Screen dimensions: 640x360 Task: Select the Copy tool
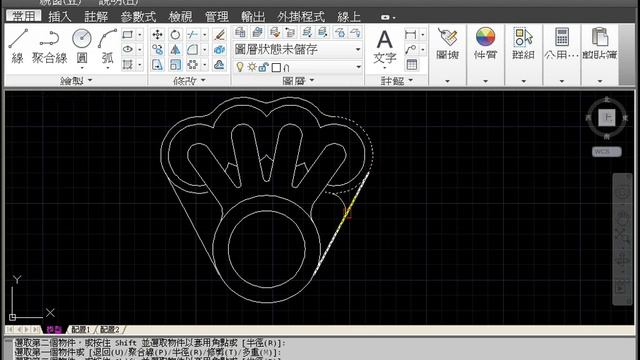click(x=157, y=50)
